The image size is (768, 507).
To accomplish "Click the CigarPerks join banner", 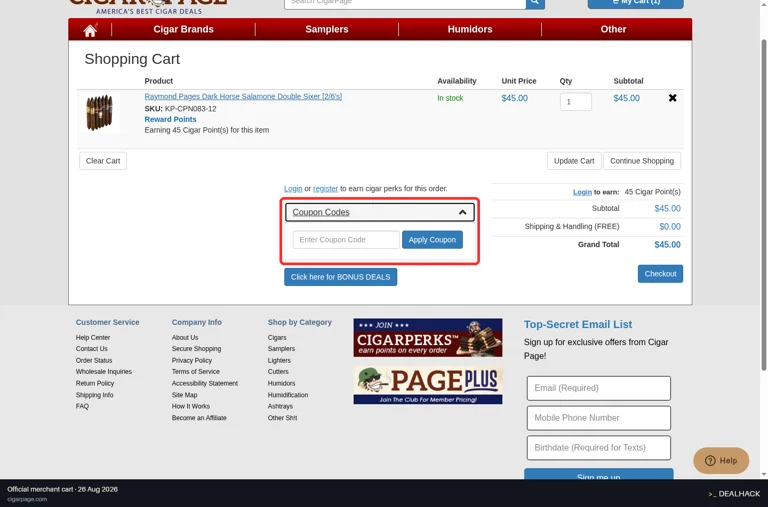I will [x=428, y=338].
